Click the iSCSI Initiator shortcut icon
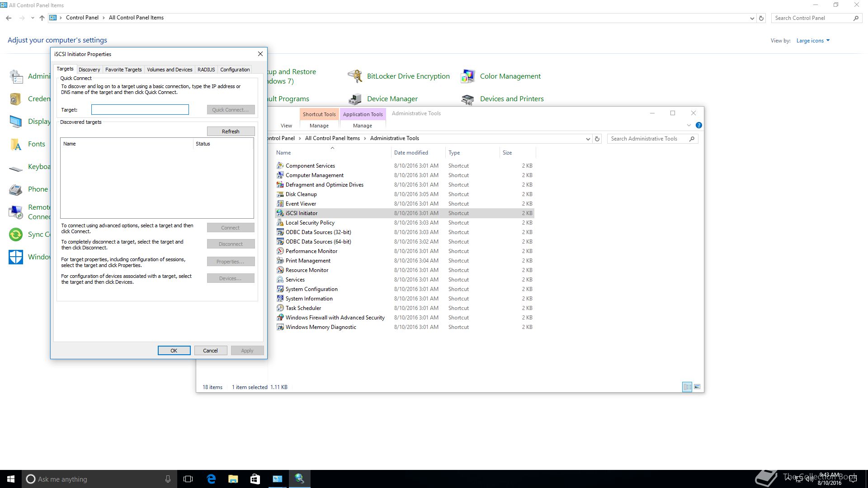Viewport: 868px width, 488px height. point(280,213)
